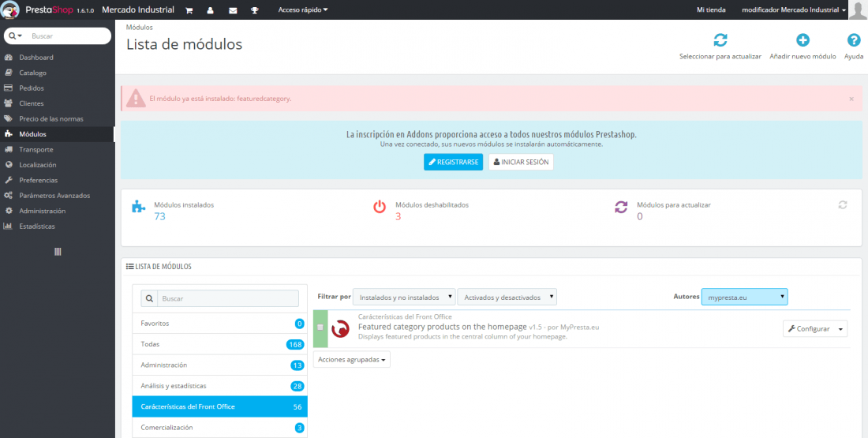The height and width of the screenshot is (438, 868).
Task: Click Mercado Industrial shop name
Action: pyautogui.click(x=138, y=10)
